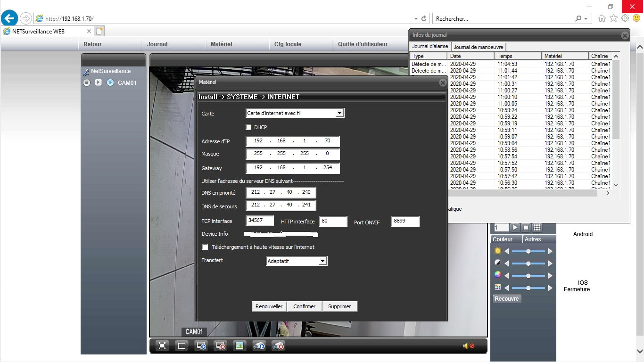Switch to Journal de manoeuvre tab
Viewport: 644px width, 362px height.
click(x=479, y=47)
